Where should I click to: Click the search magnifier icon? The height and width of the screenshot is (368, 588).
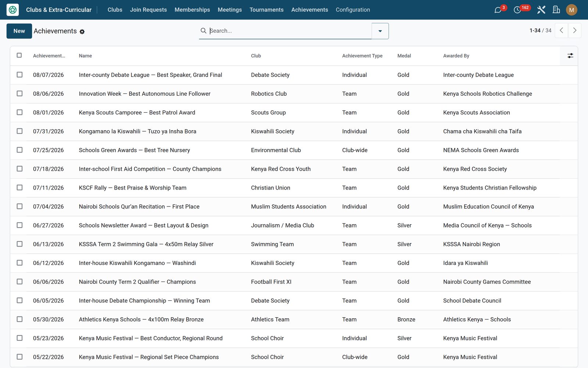point(203,31)
